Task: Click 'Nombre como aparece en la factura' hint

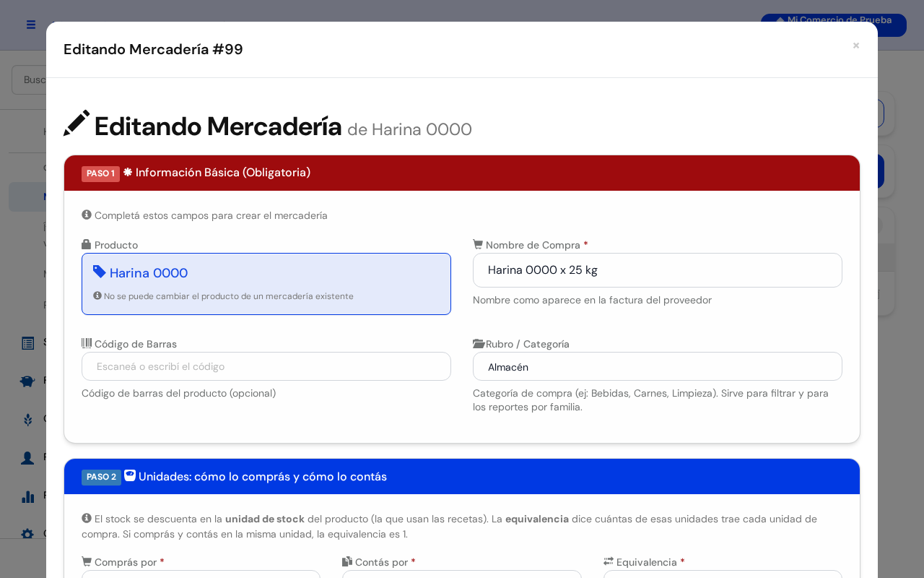Action: 592,300
